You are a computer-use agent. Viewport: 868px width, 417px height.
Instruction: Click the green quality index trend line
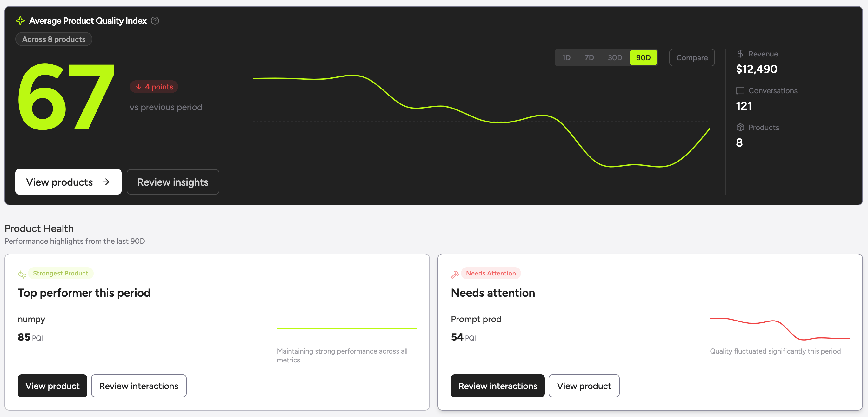[481, 121]
